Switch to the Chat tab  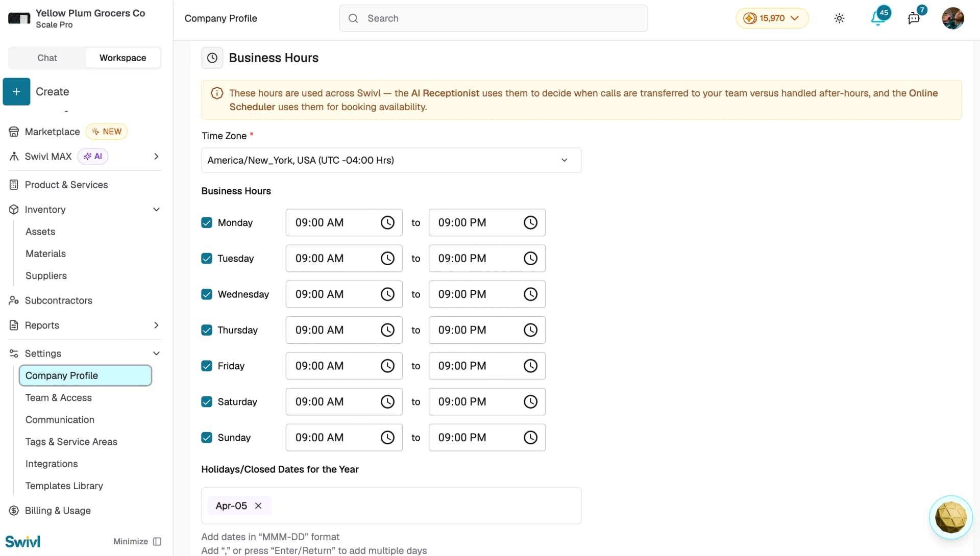point(47,58)
